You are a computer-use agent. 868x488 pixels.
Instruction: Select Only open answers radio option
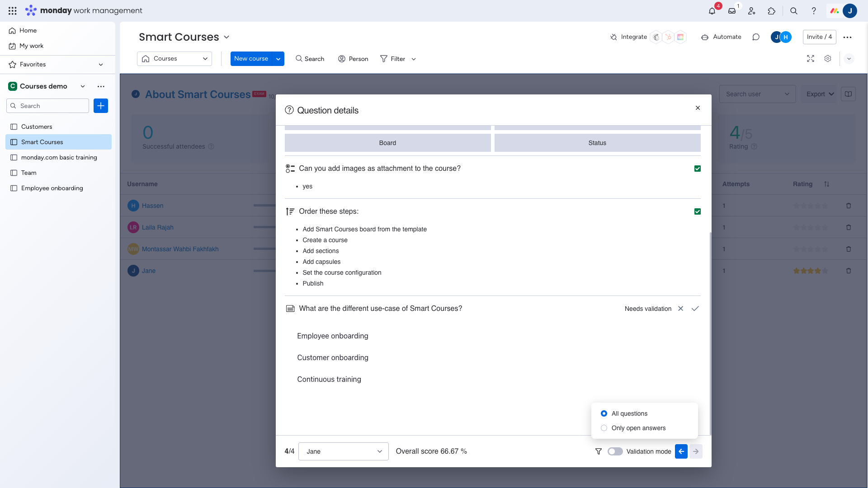pyautogui.click(x=604, y=428)
